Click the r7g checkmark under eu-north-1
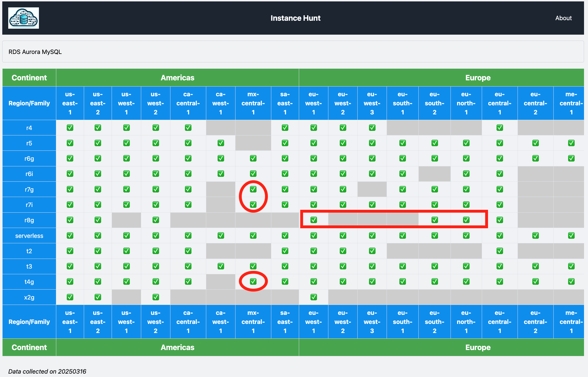This screenshot has width=588, height=377. coord(466,189)
